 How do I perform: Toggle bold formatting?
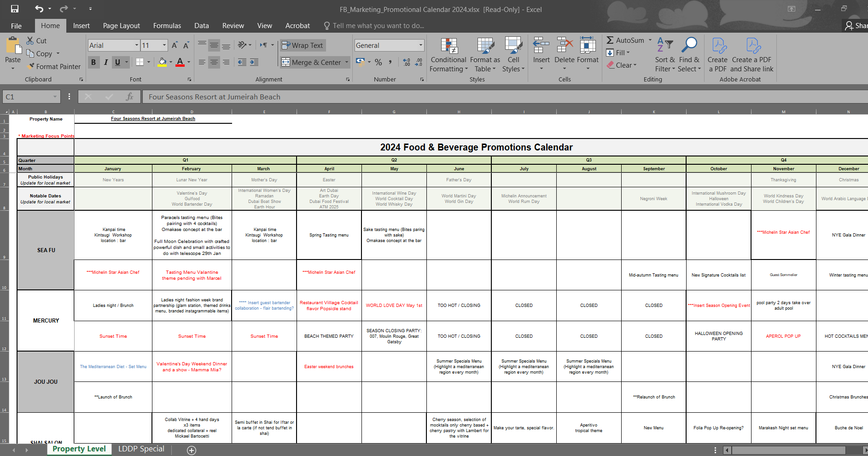(x=93, y=62)
